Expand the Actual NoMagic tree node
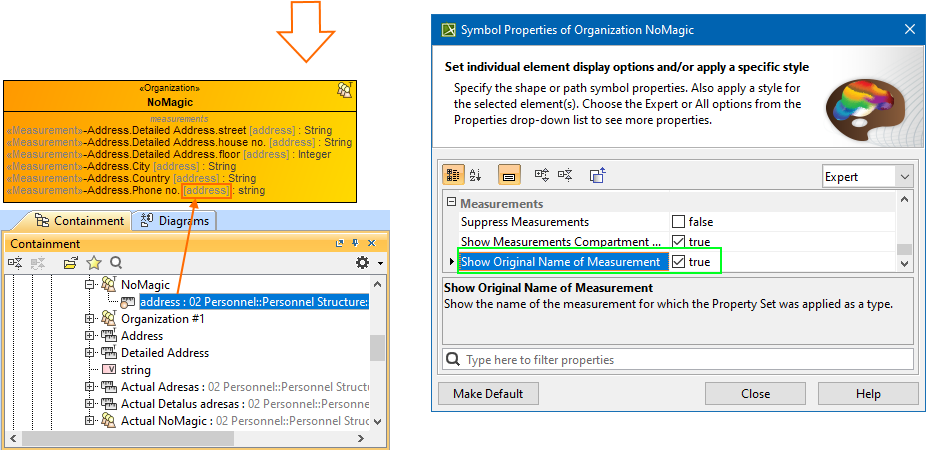The width and height of the screenshot is (929, 451). (89, 421)
